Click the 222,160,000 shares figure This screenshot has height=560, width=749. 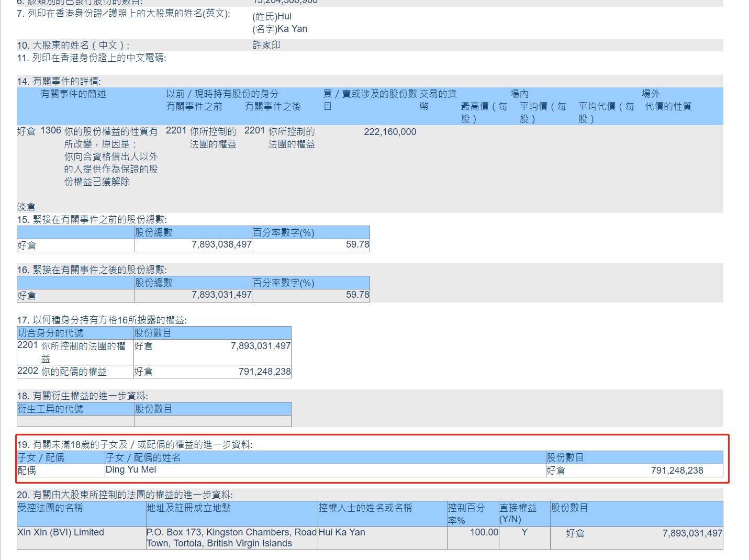click(x=389, y=132)
